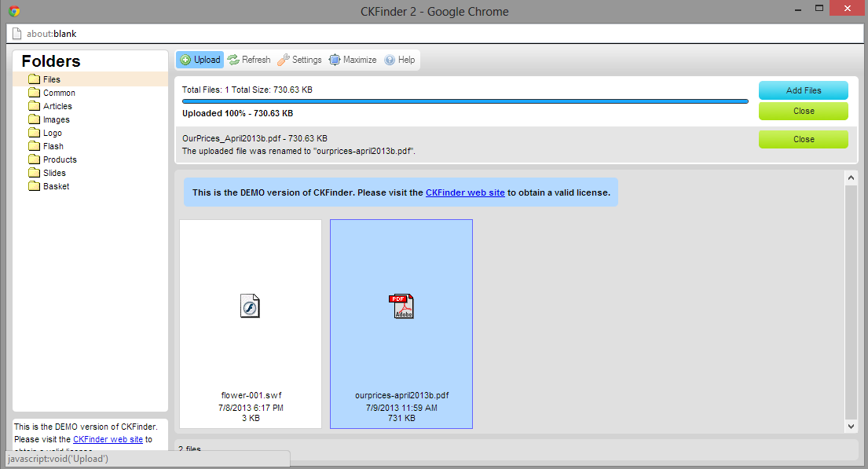Select the ourprices-april2013b.pdf file name
The image size is (868, 469).
(401, 395)
